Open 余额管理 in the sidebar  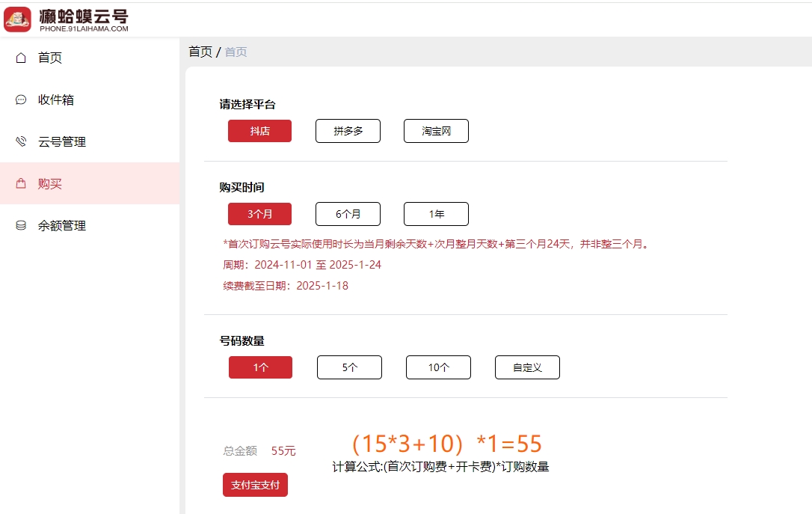[x=90, y=225]
